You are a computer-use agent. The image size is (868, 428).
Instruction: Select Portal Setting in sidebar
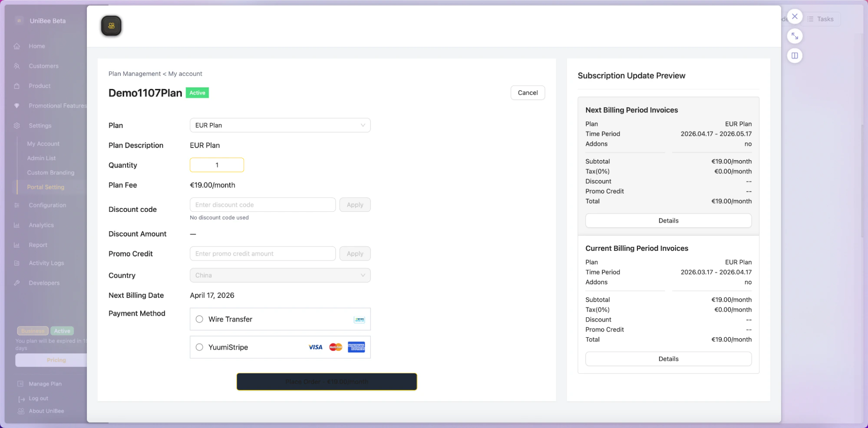46,187
